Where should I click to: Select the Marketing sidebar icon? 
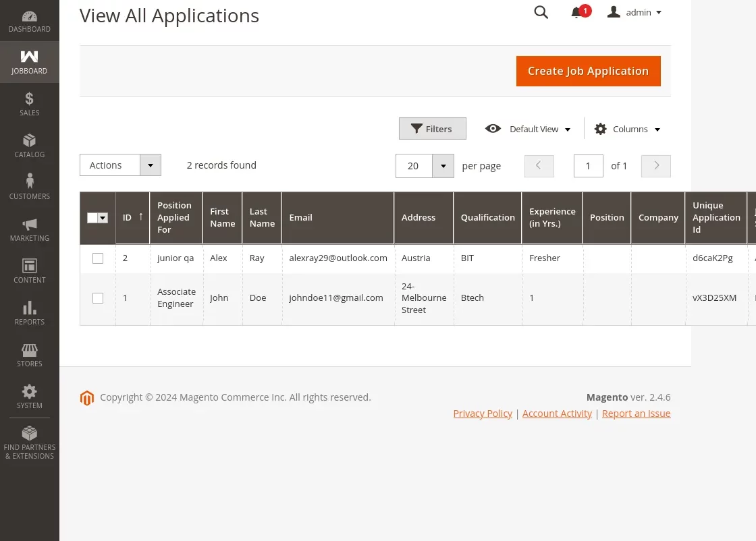pyautogui.click(x=29, y=229)
